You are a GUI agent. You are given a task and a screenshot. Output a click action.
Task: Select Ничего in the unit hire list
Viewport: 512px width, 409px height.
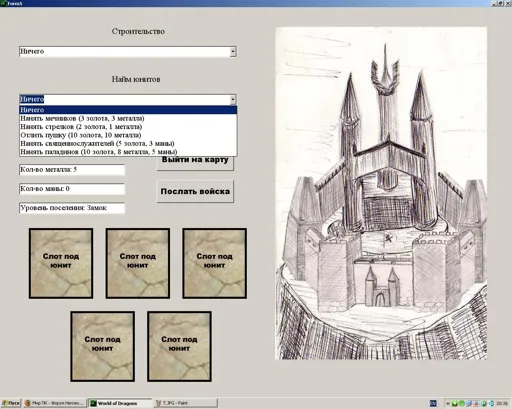(128, 110)
